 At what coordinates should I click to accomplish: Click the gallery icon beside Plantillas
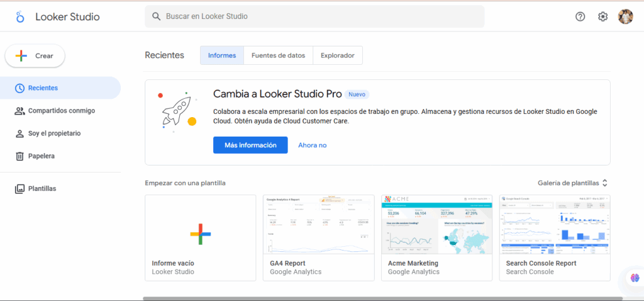tap(19, 189)
